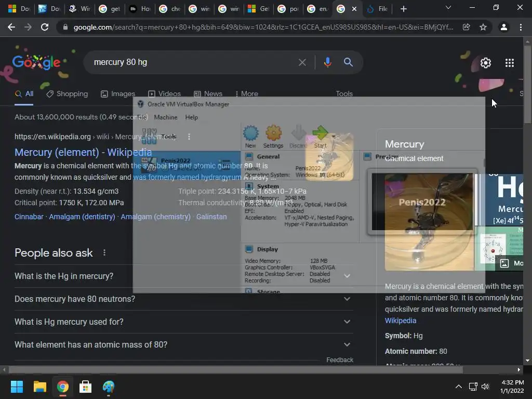
Task: Click the vertical page scrollbar
Action: pyautogui.click(x=527, y=85)
